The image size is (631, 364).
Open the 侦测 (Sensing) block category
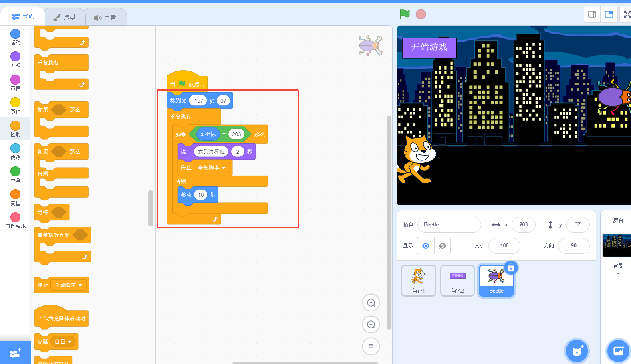click(15, 152)
